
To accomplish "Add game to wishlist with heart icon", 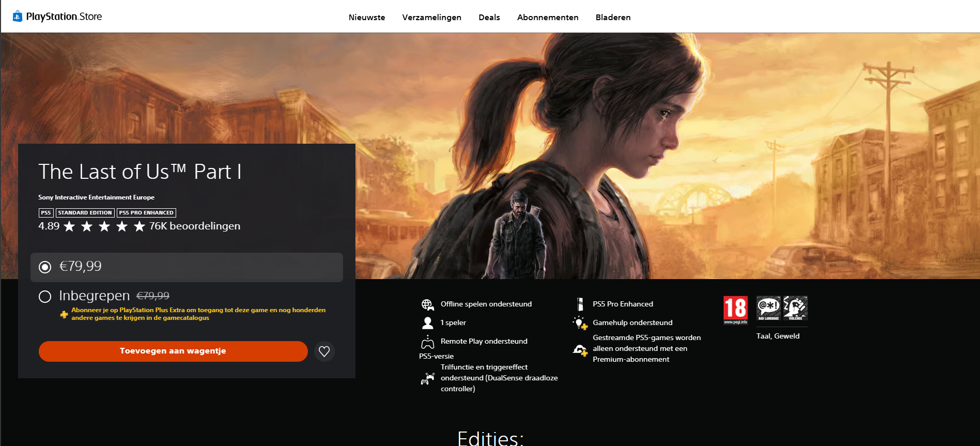I will [324, 351].
